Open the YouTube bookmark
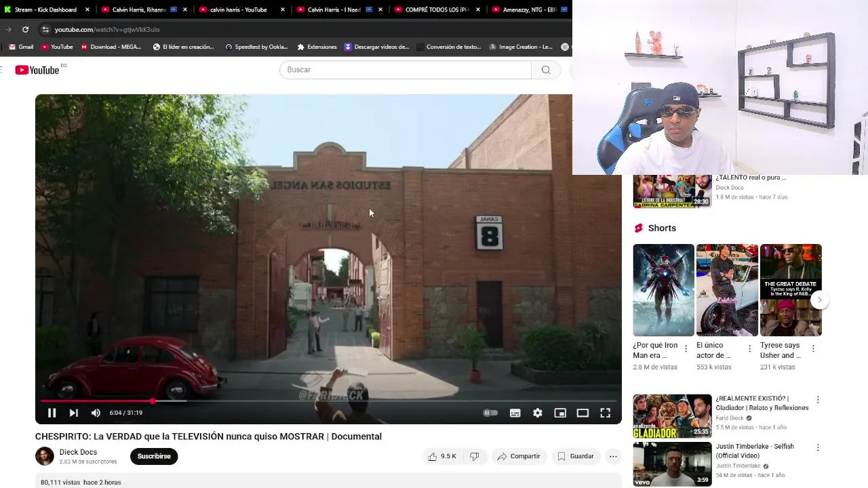 [x=57, y=47]
